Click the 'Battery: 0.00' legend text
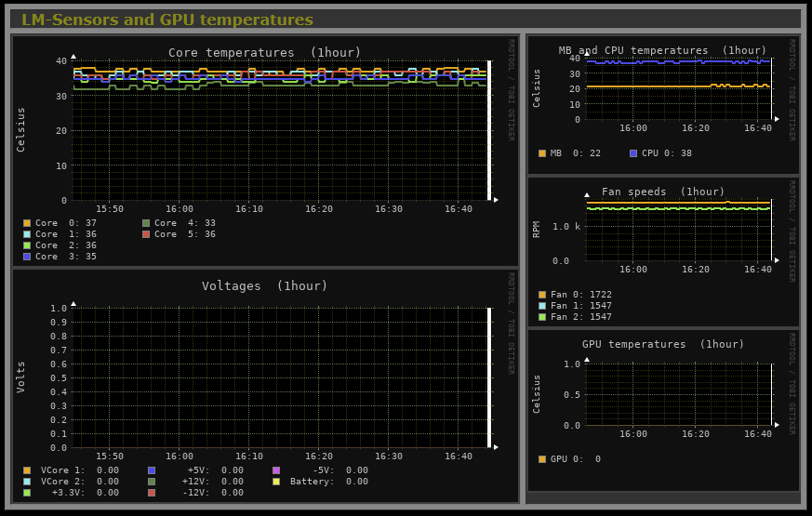 (x=329, y=482)
